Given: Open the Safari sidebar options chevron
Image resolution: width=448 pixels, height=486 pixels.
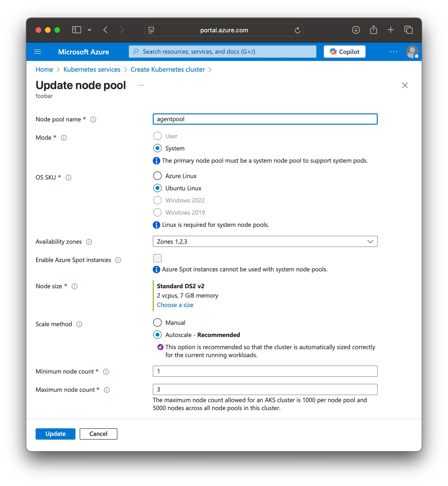Looking at the screenshot, I should (90, 30).
